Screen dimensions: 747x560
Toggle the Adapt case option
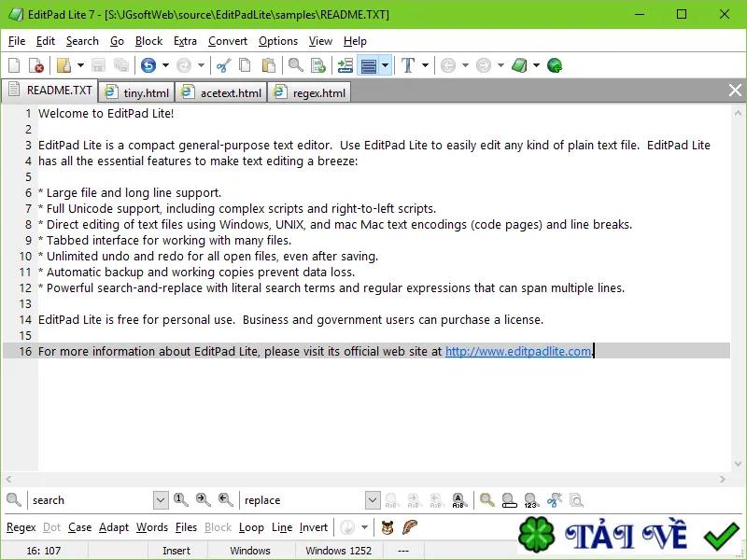click(x=114, y=527)
